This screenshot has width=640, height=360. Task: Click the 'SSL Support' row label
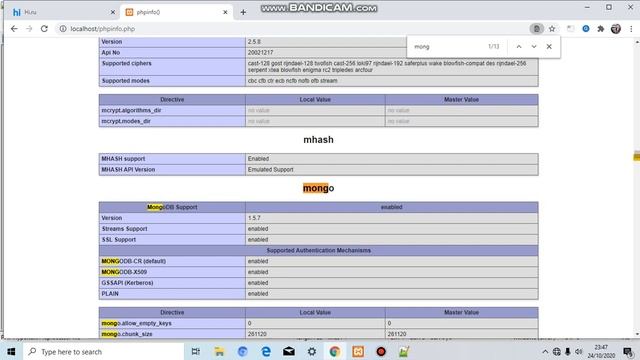[x=118, y=240]
